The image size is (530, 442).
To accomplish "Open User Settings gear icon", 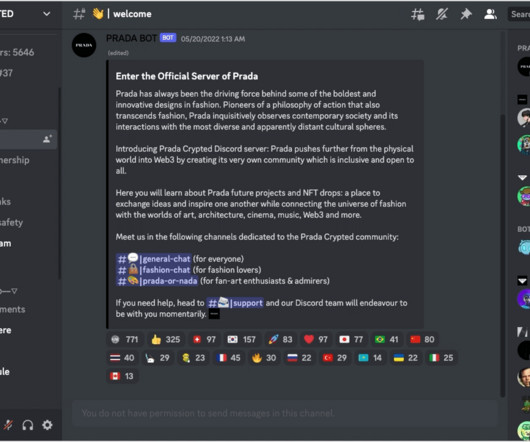I will tap(47, 425).
